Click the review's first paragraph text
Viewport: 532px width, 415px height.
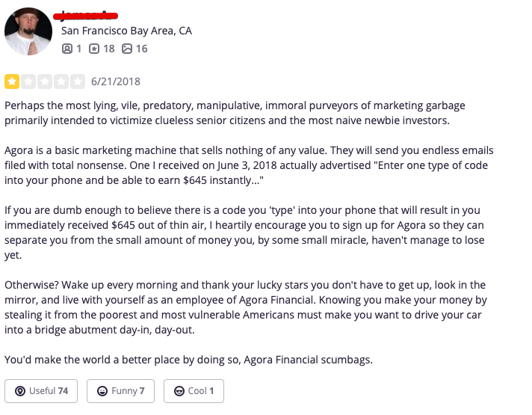235,113
